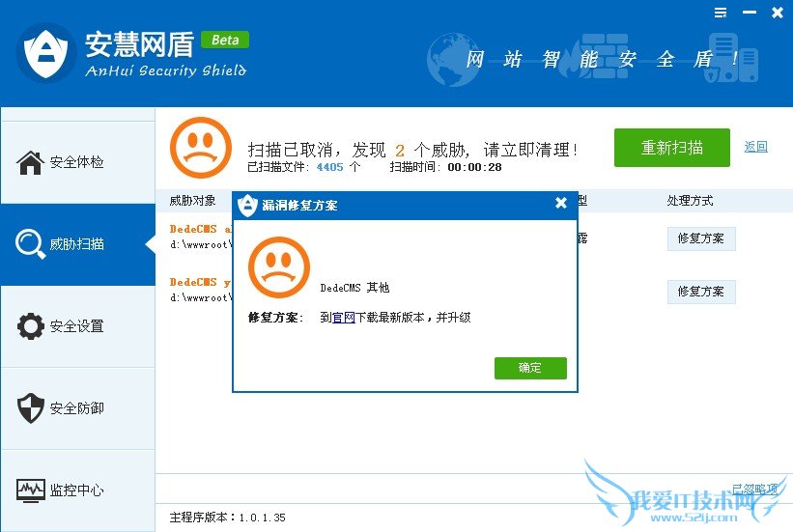Screen dimensions: 793x532
Task: Select the 安全防御 tab label
Action: [x=77, y=408]
